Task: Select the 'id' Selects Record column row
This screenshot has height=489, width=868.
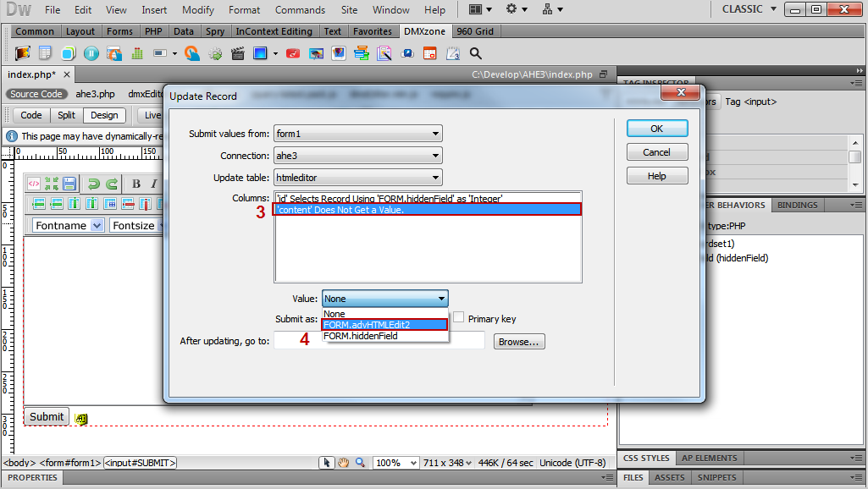Action: [x=428, y=198]
